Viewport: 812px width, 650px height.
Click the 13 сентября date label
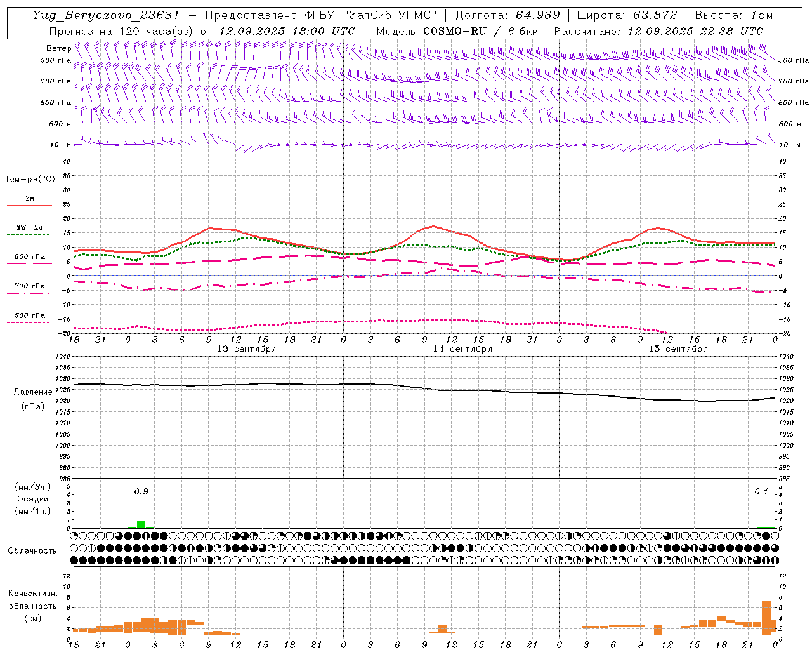pos(247,349)
